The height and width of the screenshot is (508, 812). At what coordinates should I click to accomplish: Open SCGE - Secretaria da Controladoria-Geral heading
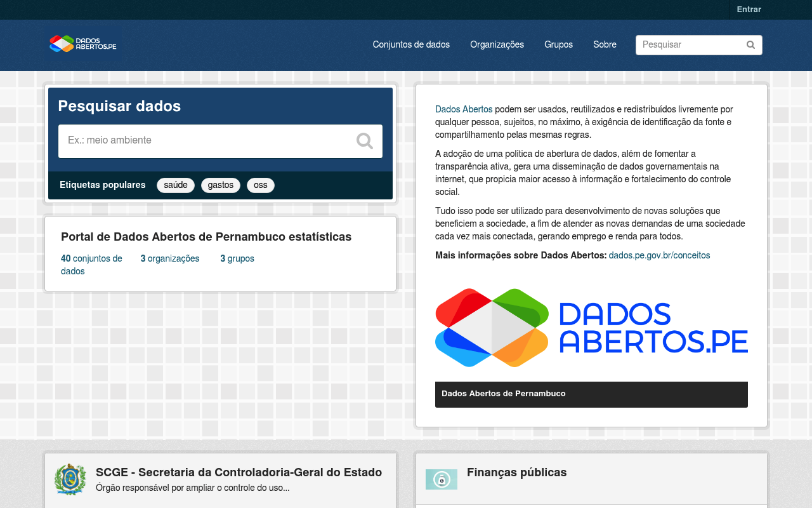pyautogui.click(x=239, y=472)
